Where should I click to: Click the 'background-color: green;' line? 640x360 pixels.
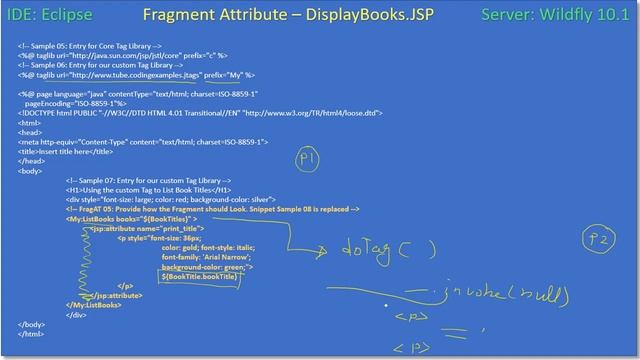207,267
